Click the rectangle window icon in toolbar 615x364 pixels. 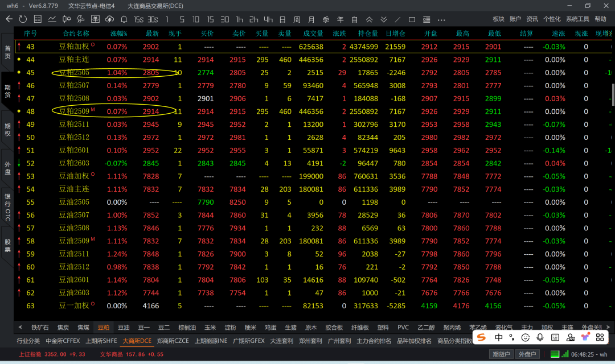coord(412,19)
